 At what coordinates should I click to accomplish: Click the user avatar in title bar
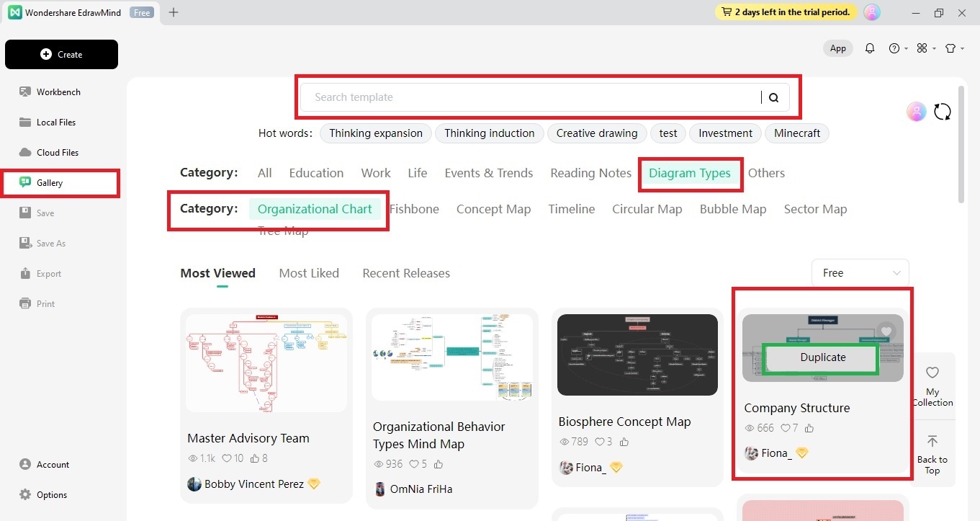coord(872,12)
